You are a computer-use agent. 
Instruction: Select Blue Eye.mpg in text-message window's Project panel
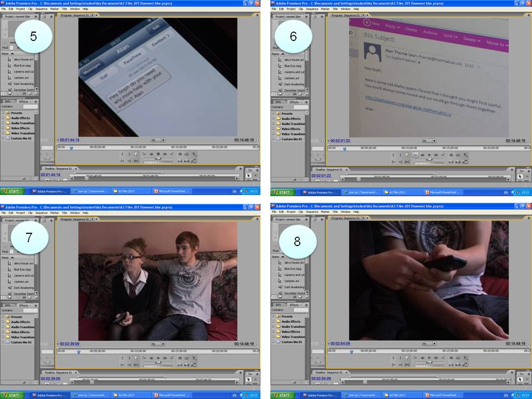[x=22, y=65]
